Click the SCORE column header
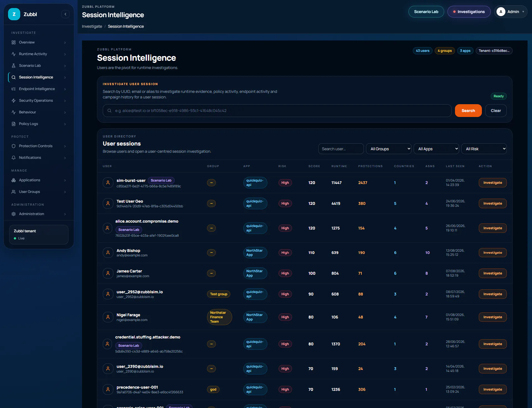Image resolution: width=532 pixels, height=408 pixels. coord(314,166)
